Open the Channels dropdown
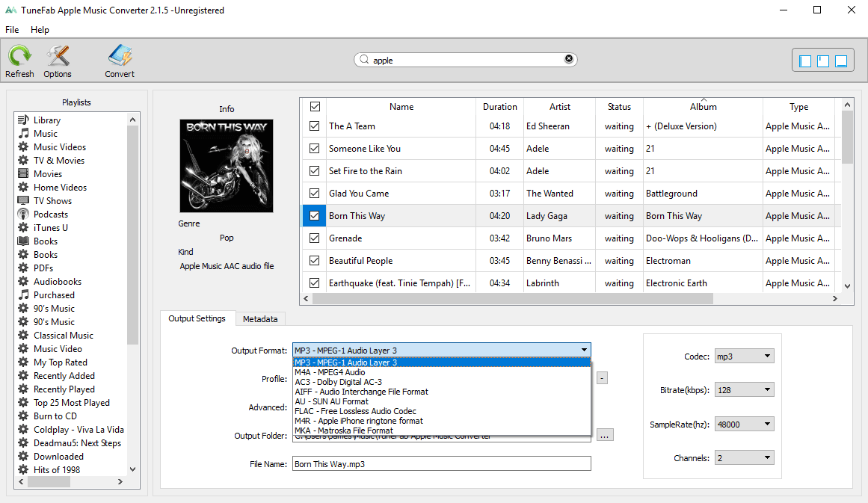The height and width of the screenshot is (503, 868). coord(744,458)
